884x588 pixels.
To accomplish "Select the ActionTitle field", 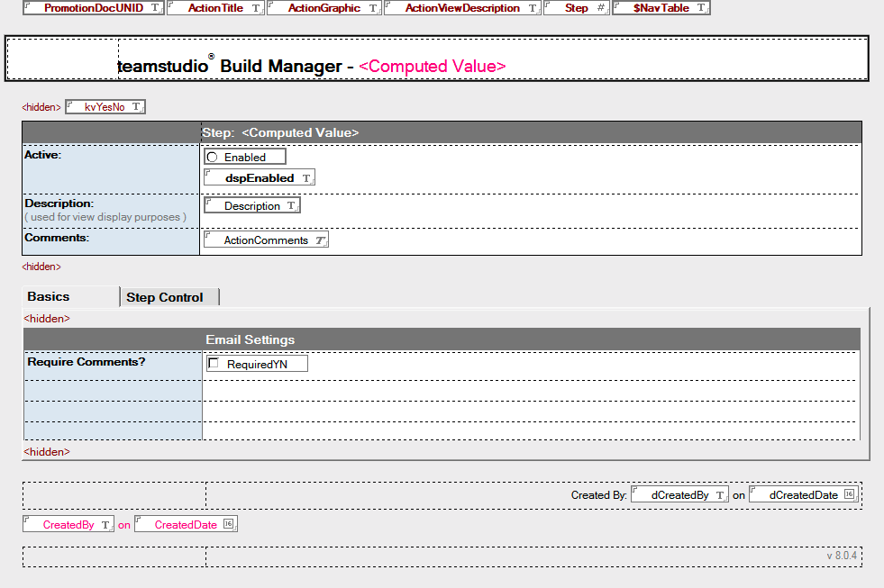I will tap(215, 8).
